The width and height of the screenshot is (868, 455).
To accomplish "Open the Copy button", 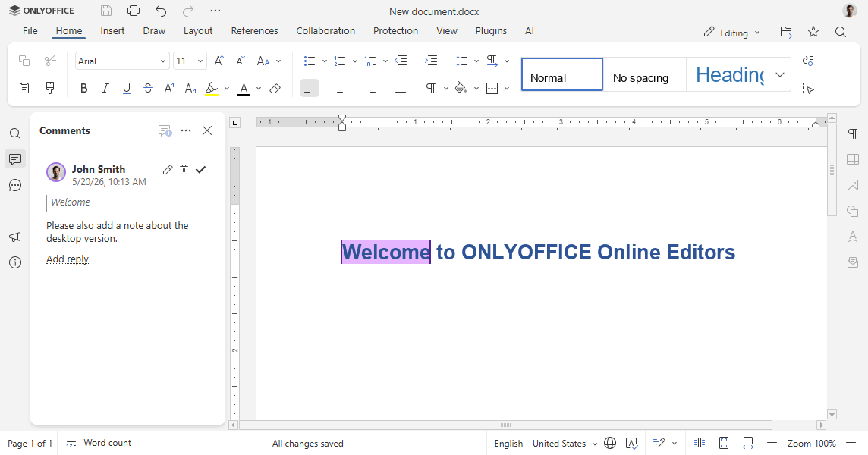I will click(24, 61).
